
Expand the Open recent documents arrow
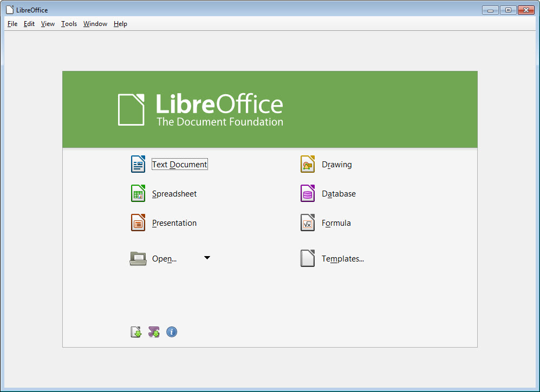pos(207,258)
